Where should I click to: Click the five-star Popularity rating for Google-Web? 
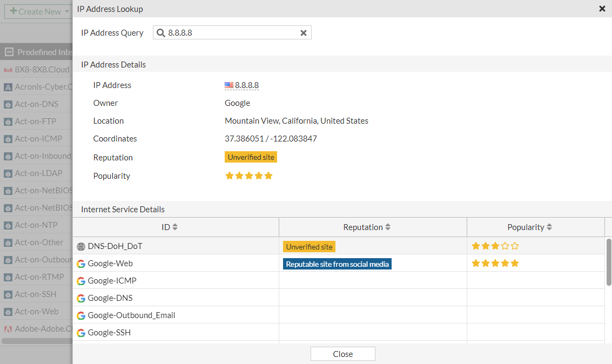[x=495, y=264]
